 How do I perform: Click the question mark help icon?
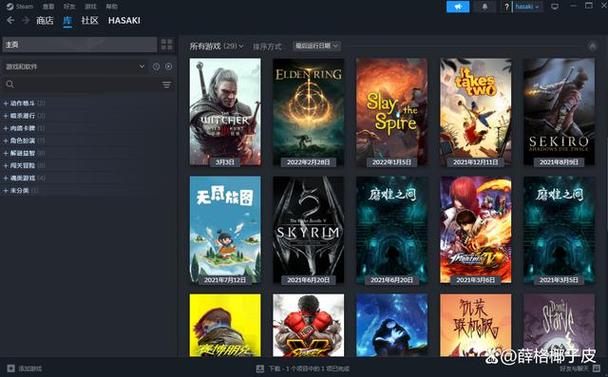coord(506,7)
